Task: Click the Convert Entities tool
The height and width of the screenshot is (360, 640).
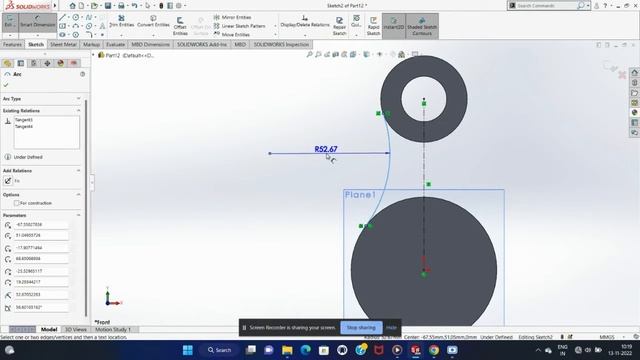Action: [x=153, y=21]
